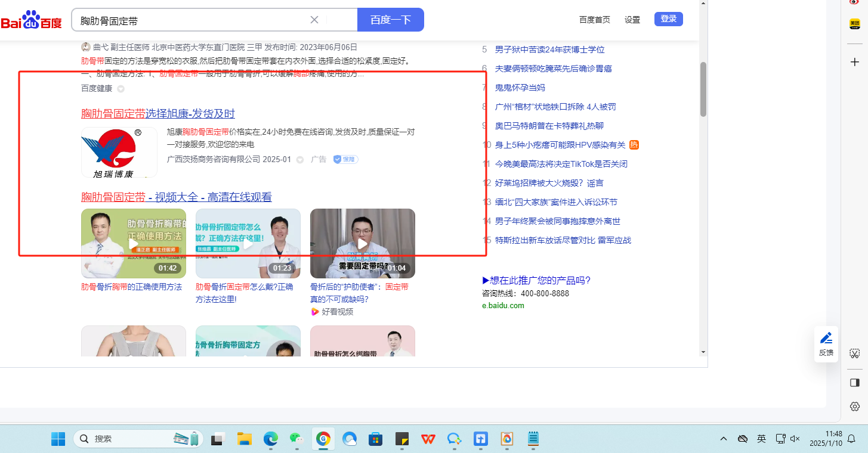
Task: Mute the volume speaker icon in tray
Action: pyautogui.click(x=795, y=439)
